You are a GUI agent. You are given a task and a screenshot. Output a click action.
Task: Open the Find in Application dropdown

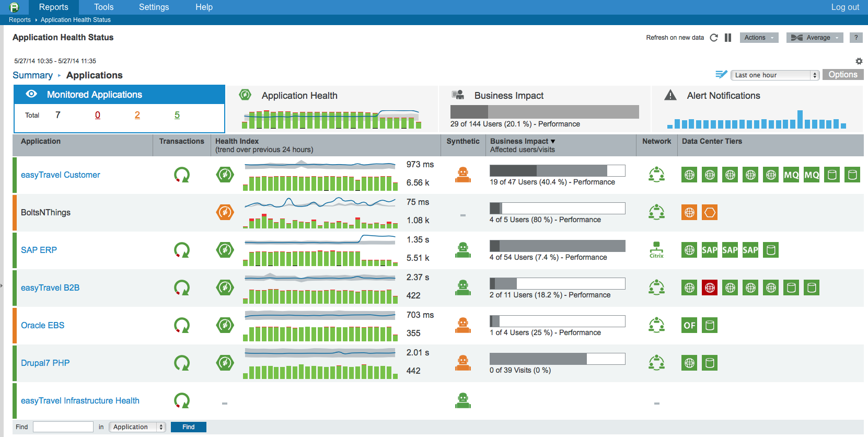click(x=137, y=427)
